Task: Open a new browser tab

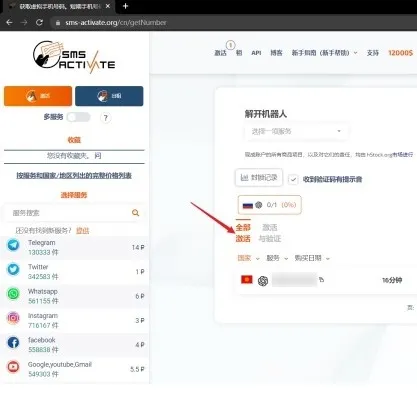Action: (x=126, y=6)
